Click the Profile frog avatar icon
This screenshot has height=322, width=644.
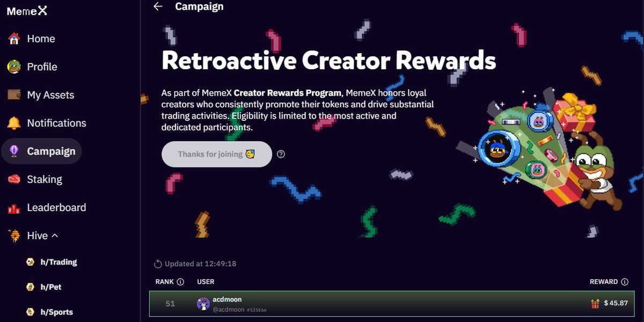coord(14,67)
